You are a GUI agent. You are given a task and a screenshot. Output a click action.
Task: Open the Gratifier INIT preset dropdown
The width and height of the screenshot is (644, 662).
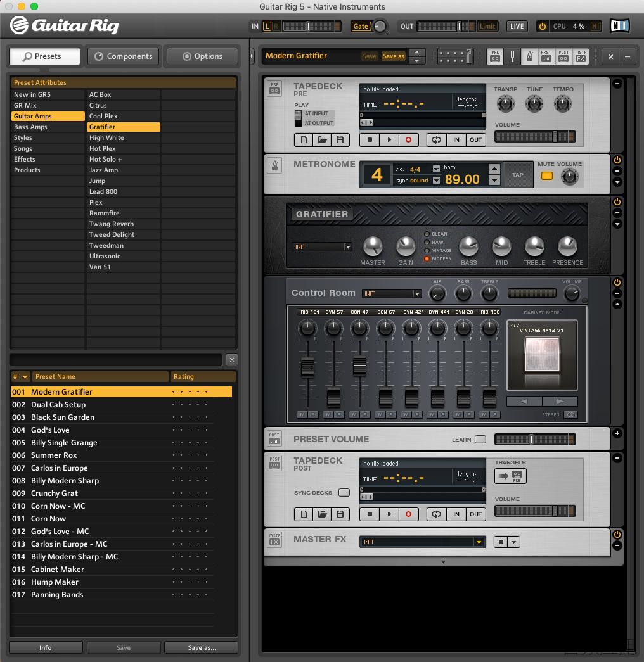coord(322,247)
